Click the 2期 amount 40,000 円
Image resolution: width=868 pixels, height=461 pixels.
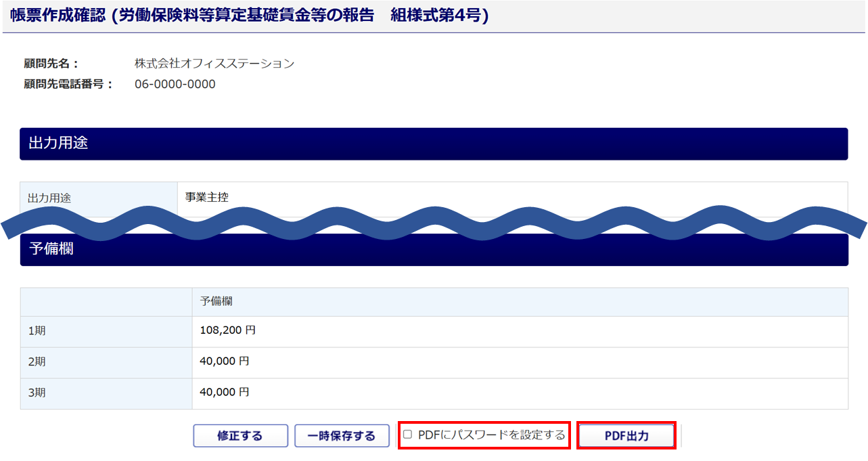tap(225, 361)
